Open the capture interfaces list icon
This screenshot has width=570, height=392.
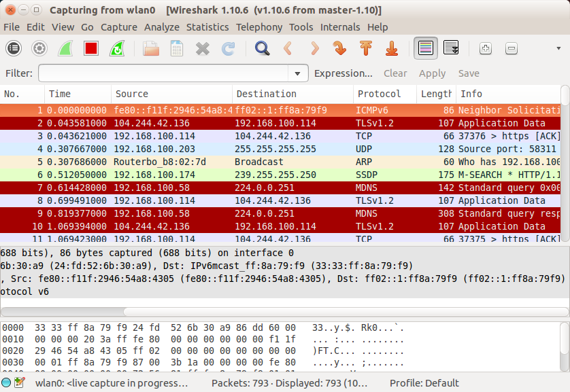coord(14,48)
